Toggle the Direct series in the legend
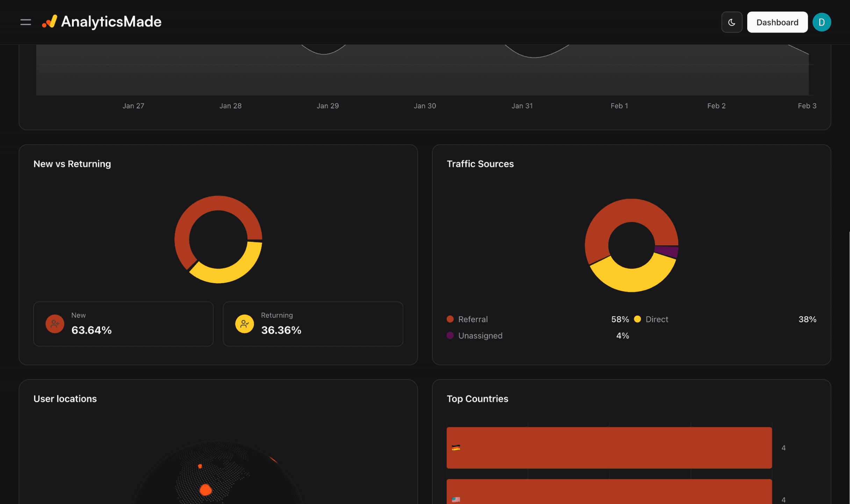850x504 pixels. click(657, 319)
